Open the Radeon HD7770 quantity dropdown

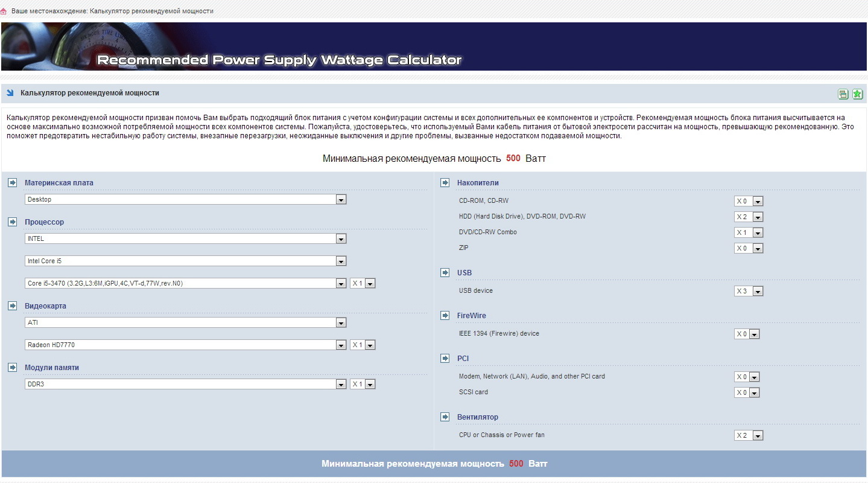[363, 345]
